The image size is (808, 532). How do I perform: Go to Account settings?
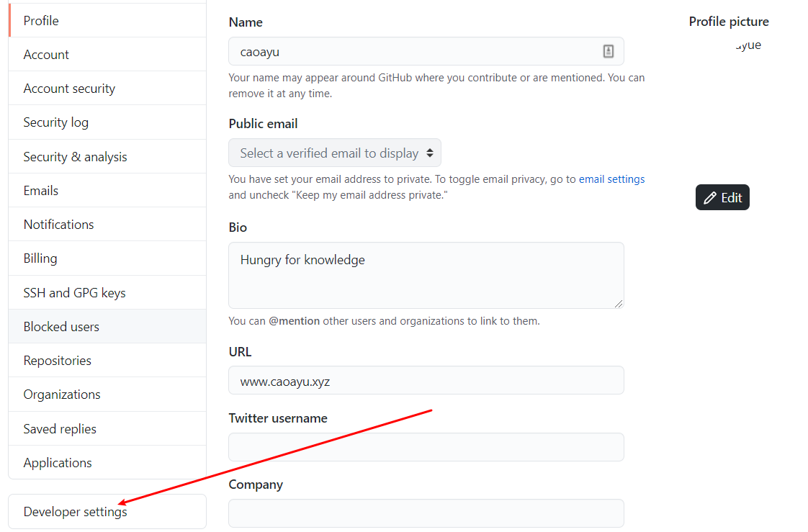46,55
